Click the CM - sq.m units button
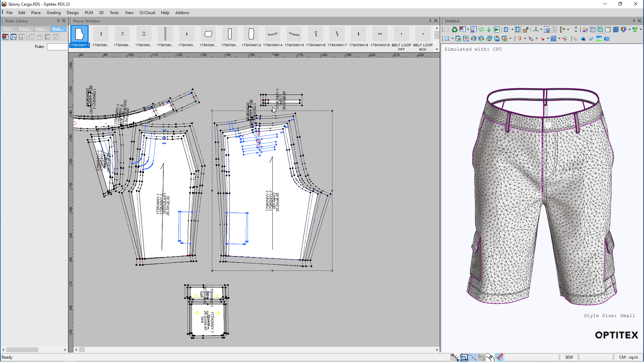This screenshot has height=362, width=644. click(628, 357)
